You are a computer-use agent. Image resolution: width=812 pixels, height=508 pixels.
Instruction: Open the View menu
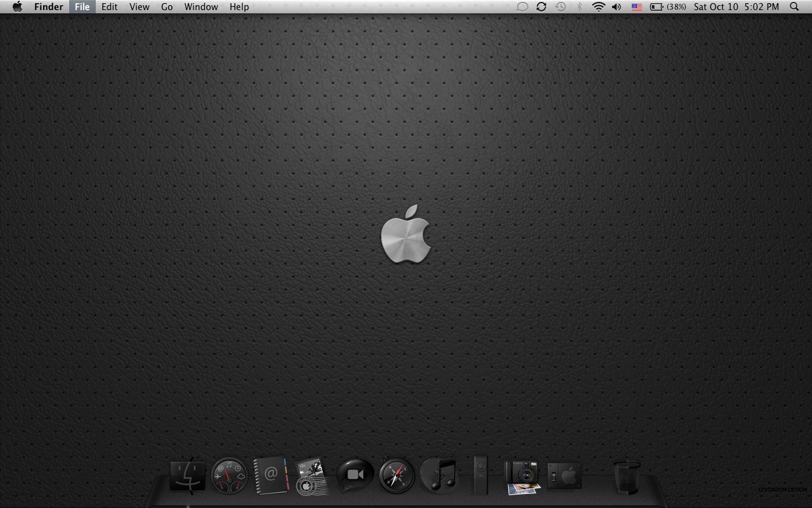pos(139,7)
